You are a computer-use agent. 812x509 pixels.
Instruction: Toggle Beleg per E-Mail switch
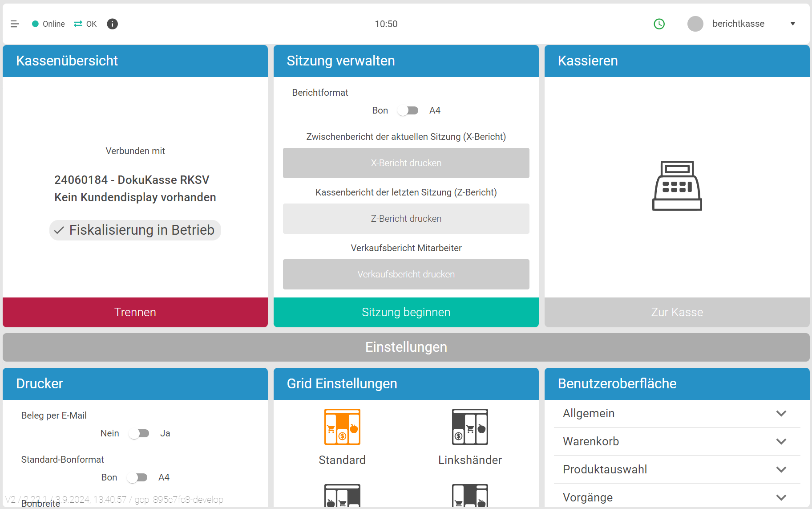click(x=139, y=433)
